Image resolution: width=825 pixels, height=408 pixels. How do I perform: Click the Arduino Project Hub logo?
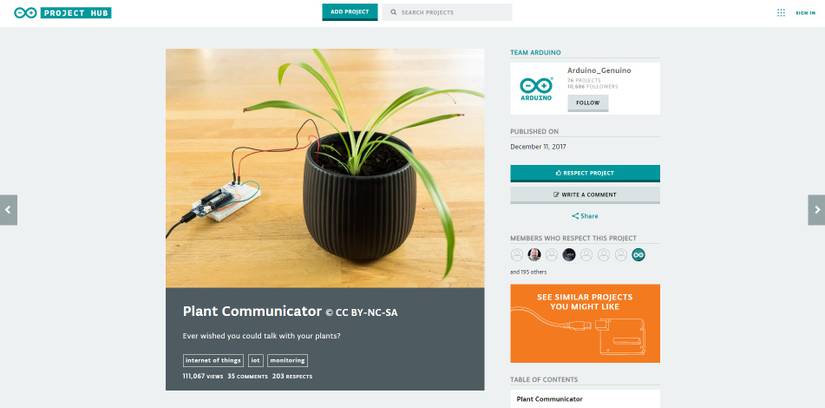click(63, 13)
